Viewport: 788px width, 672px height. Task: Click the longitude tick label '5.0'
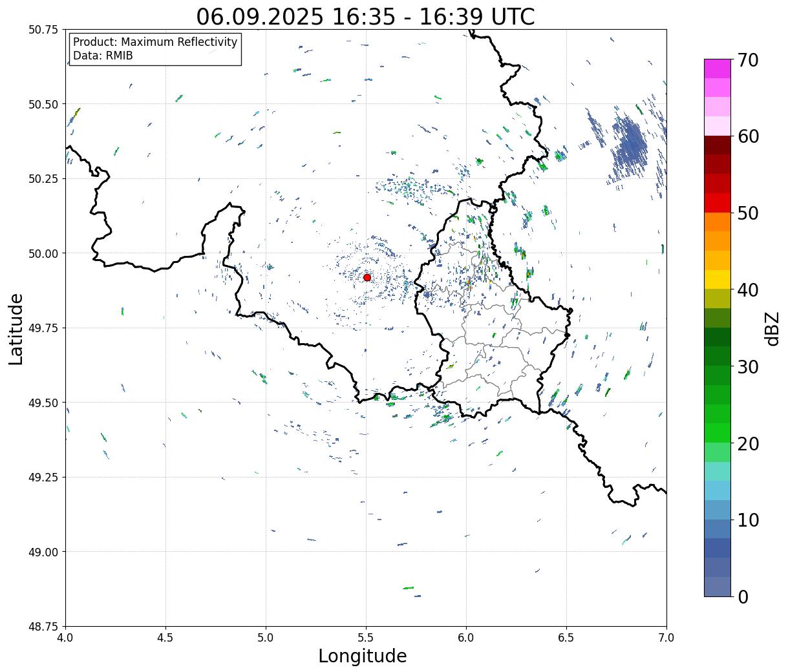[x=266, y=638]
